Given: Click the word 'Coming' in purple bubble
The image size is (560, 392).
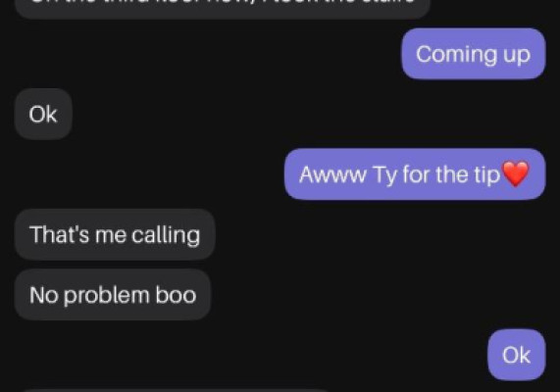Looking at the screenshot, I should 456,55.
